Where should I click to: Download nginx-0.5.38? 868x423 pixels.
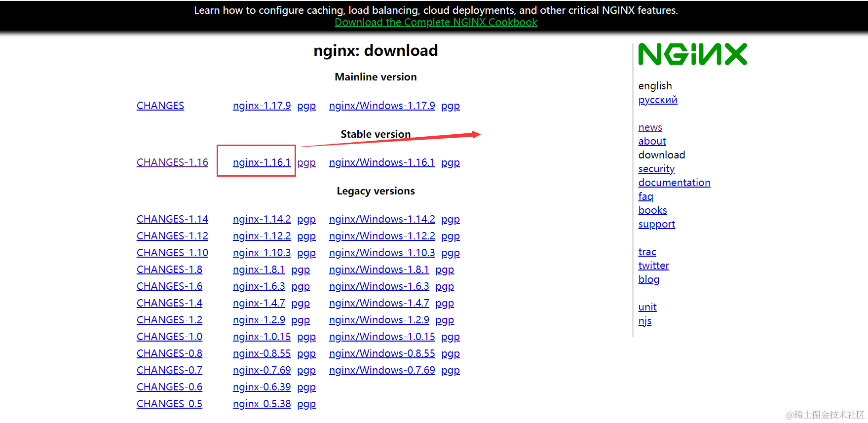[x=262, y=404]
